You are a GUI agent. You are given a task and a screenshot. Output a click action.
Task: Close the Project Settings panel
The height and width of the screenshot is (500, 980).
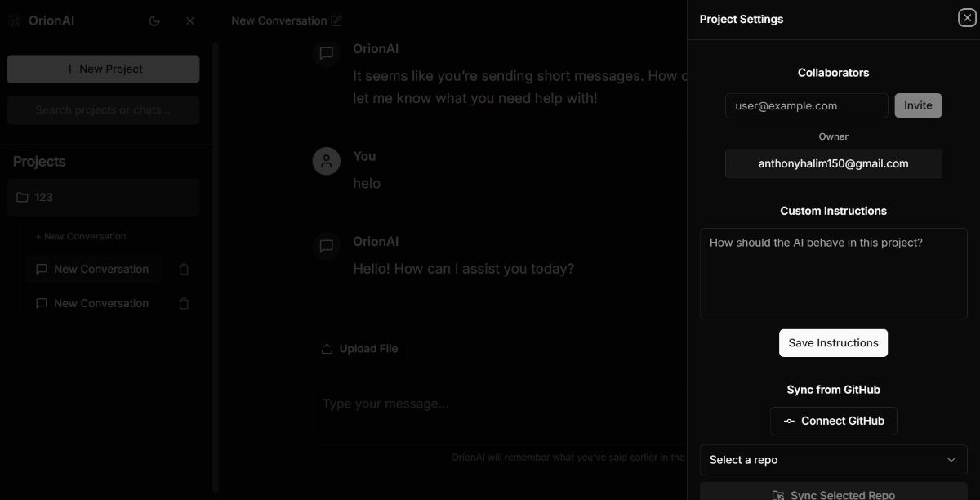coord(966,18)
